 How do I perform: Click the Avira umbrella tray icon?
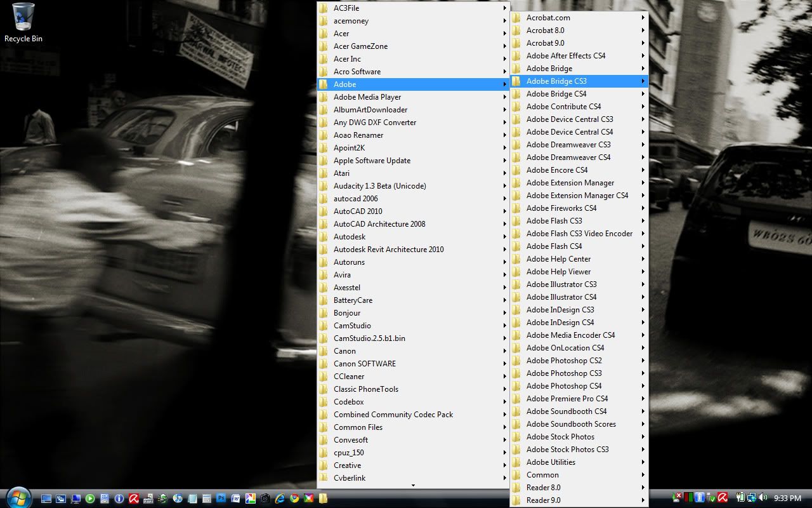[x=723, y=497]
